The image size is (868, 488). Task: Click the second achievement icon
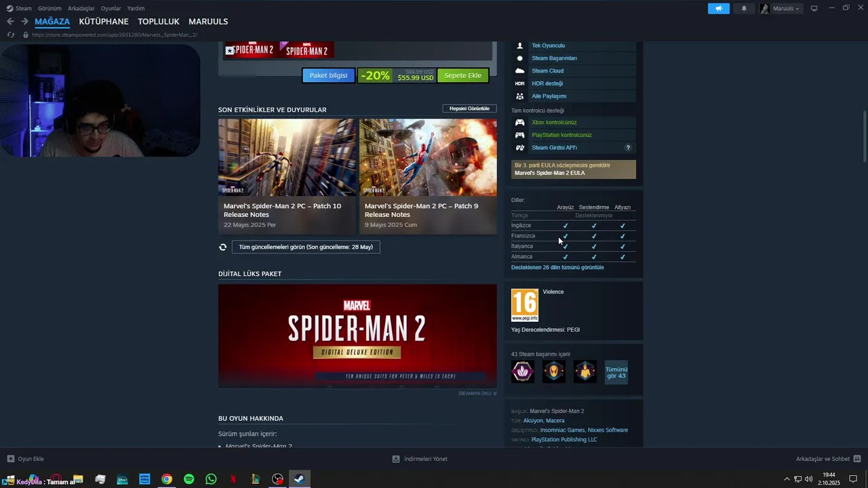pyautogui.click(x=554, y=371)
